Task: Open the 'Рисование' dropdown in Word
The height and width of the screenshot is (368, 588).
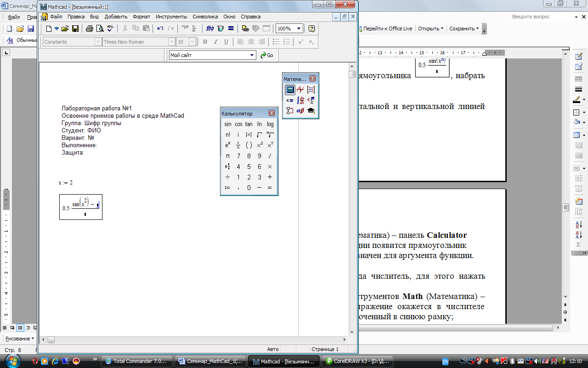Action: click(20, 339)
